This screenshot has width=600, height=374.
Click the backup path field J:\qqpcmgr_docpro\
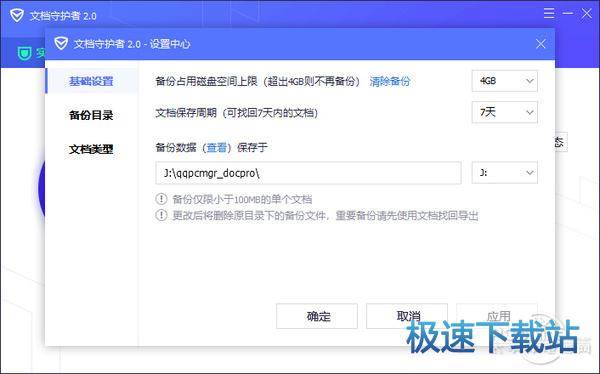click(308, 173)
